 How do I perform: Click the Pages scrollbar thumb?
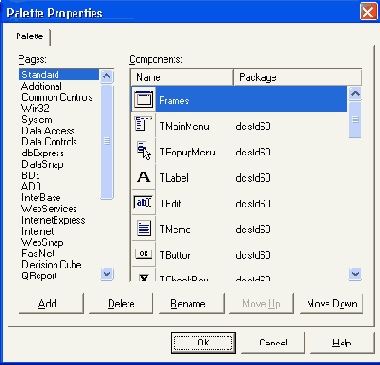(107, 141)
